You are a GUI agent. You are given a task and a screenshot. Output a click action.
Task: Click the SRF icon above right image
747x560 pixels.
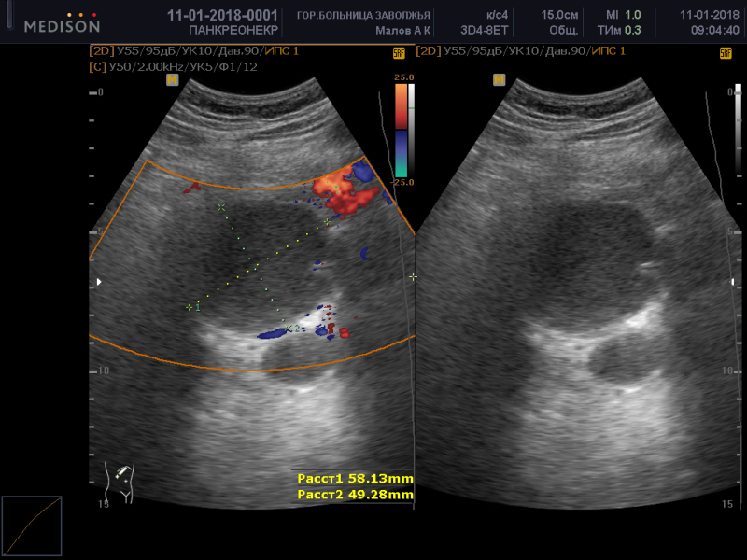[x=725, y=54]
